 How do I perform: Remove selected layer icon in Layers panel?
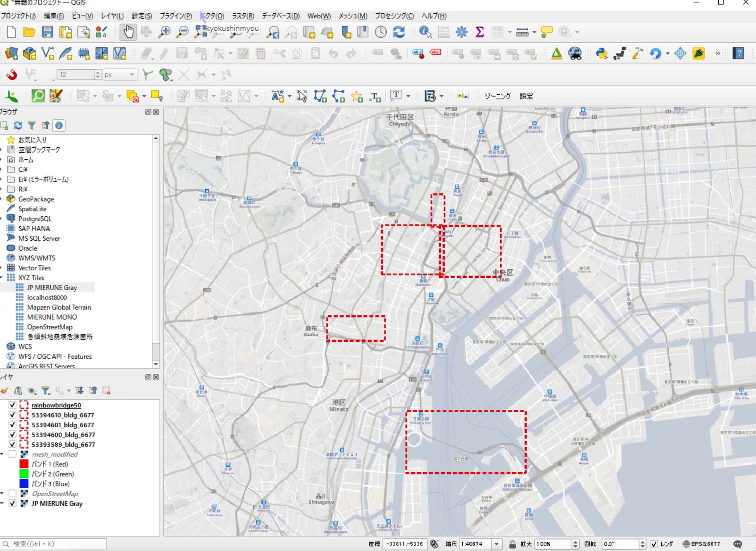pos(106,390)
